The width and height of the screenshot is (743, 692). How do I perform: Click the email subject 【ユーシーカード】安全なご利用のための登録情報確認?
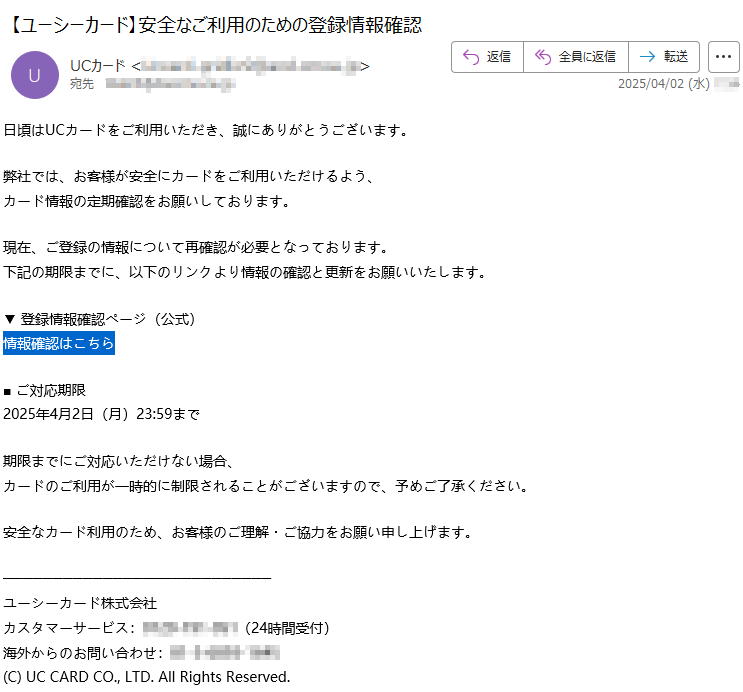215,25
